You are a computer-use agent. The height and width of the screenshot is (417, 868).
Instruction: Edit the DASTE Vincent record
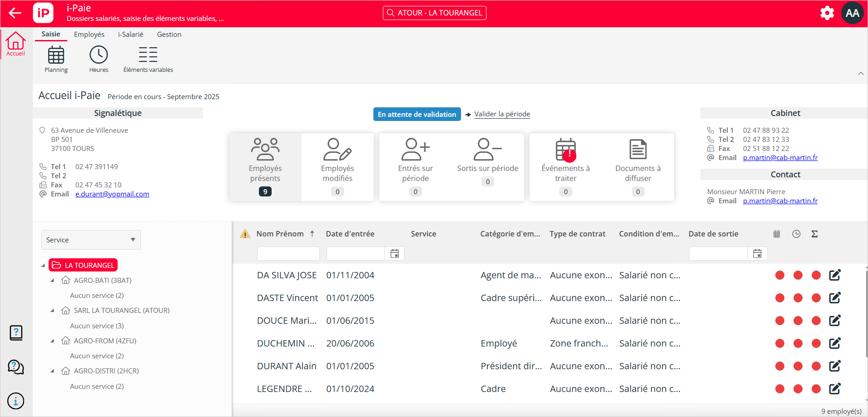click(835, 298)
